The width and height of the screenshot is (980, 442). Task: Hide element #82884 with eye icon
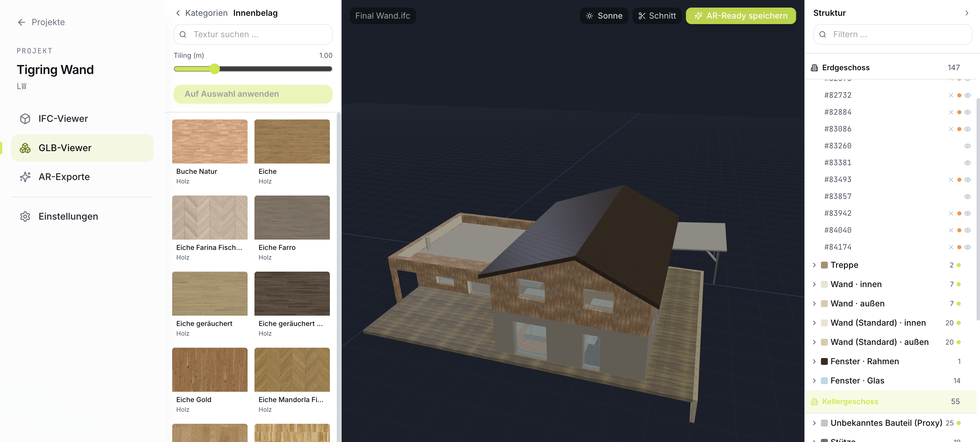pos(968,112)
